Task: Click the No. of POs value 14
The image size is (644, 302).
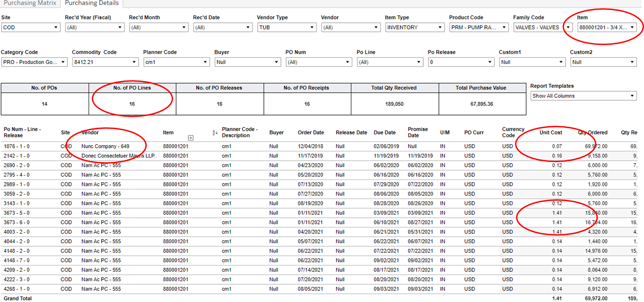Action: (x=45, y=103)
